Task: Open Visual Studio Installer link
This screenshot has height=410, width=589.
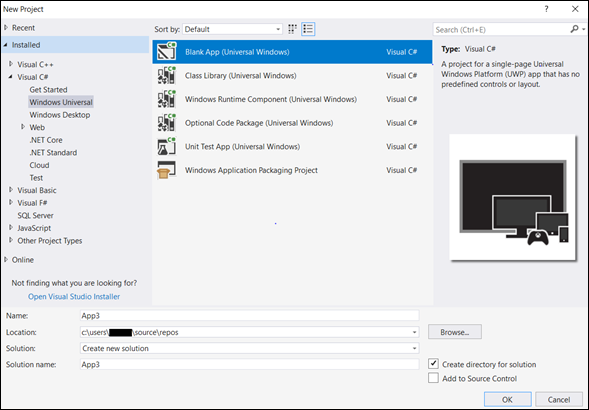Action: [74, 297]
